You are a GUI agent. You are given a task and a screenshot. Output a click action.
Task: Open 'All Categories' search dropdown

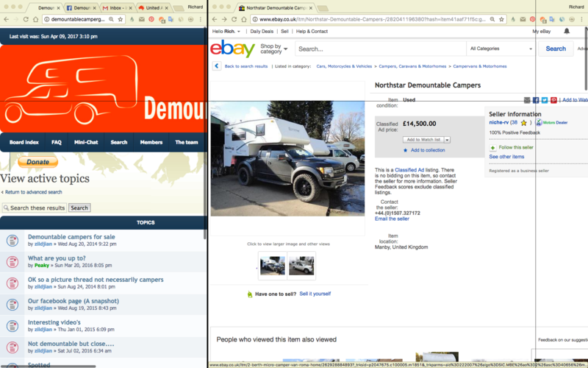[x=501, y=49]
